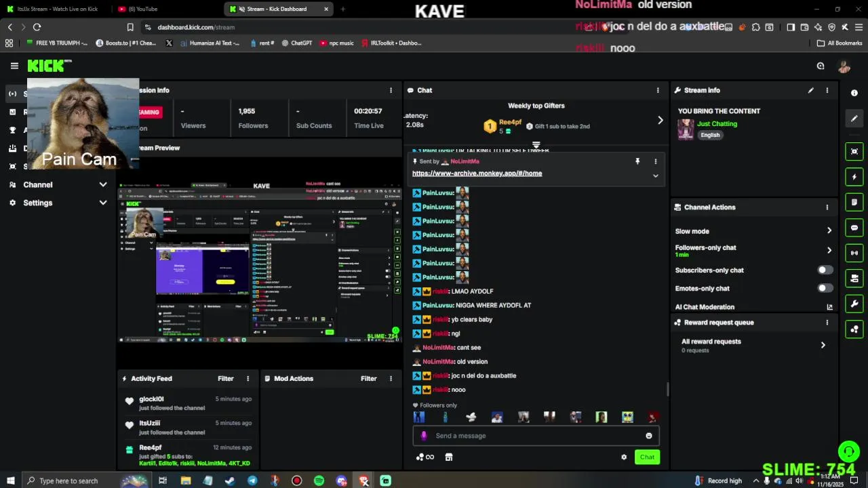Open Chat panel three-dot menu
Screen dimensions: 868x488
pos(657,90)
